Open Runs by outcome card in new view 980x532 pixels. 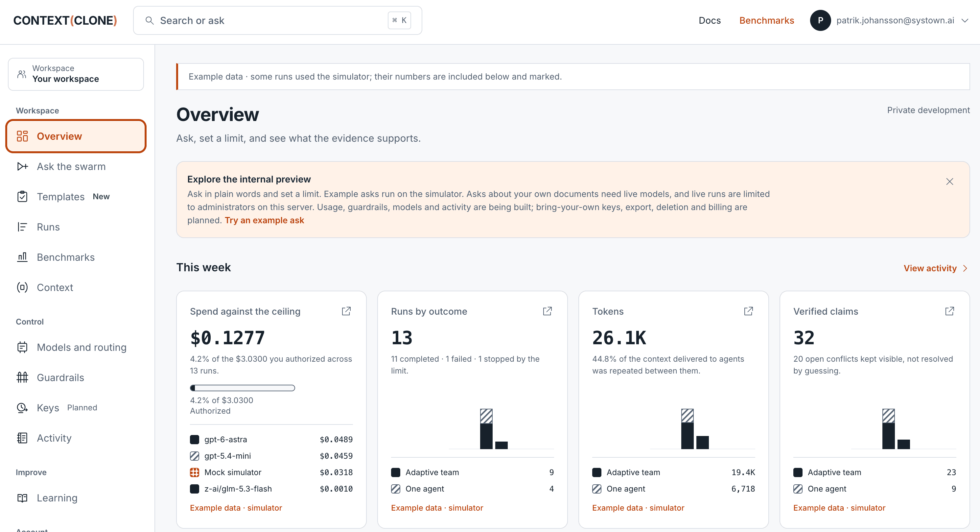click(548, 311)
